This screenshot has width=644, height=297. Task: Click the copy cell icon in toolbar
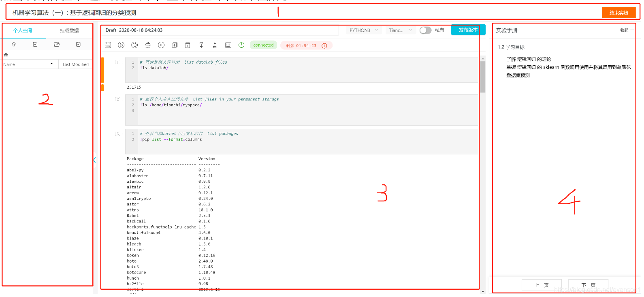pyautogui.click(x=175, y=45)
